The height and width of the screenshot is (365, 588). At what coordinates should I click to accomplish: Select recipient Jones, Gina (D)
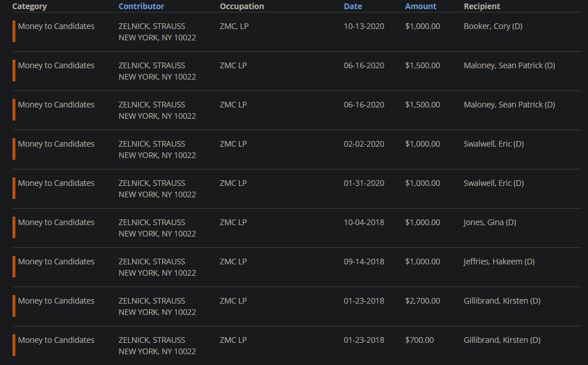click(490, 222)
